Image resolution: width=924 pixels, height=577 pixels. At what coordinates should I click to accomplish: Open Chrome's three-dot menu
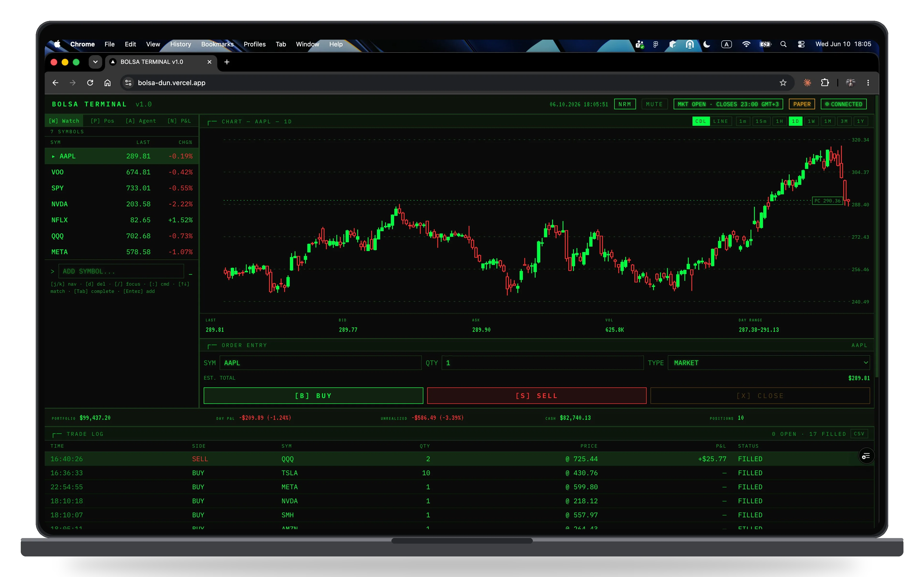click(868, 83)
